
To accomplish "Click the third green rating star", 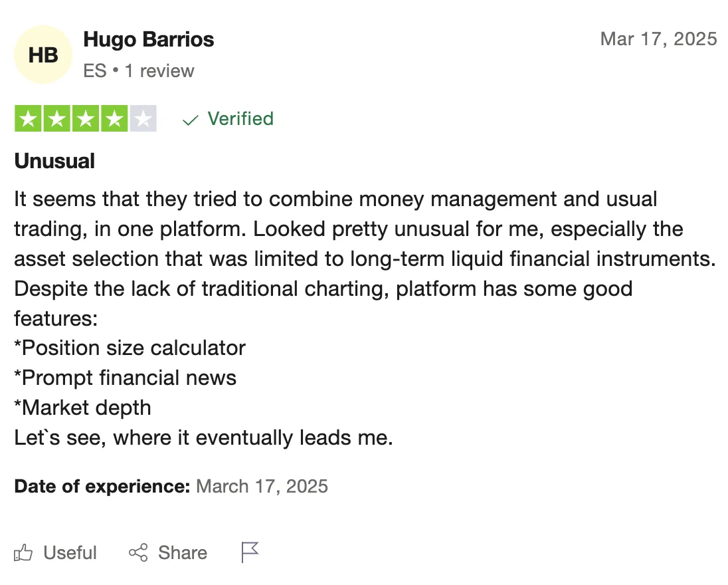I will 85,119.
